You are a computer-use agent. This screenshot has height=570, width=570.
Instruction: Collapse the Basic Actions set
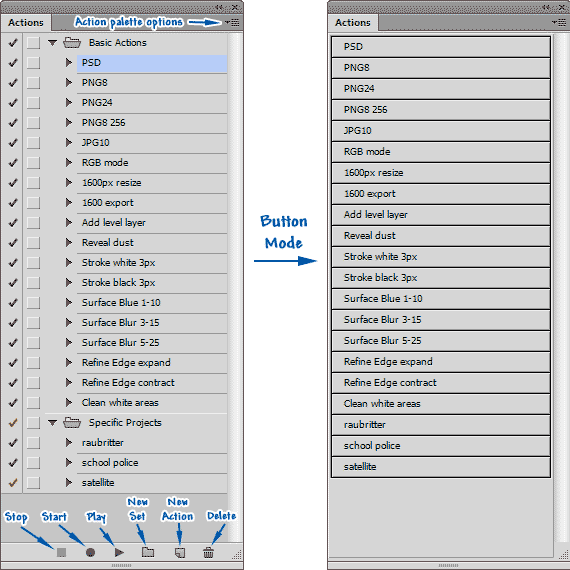[53, 43]
